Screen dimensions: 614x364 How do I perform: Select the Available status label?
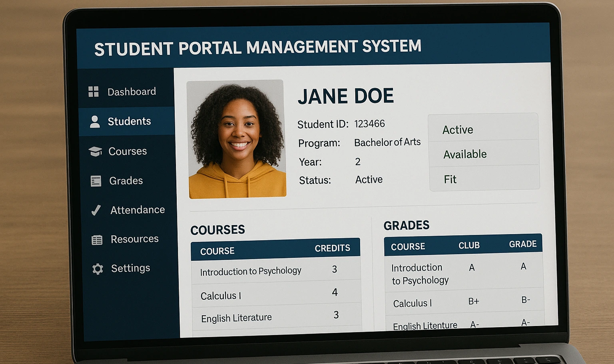[464, 154]
